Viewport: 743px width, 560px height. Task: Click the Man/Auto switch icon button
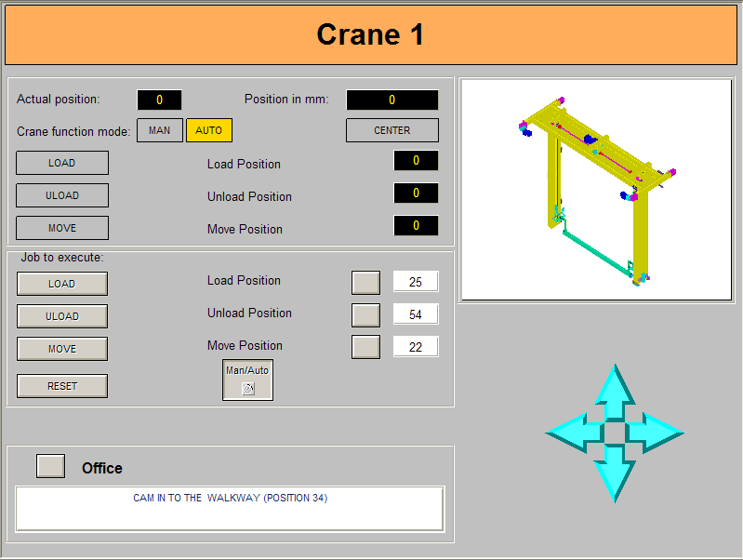pyautogui.click(x=248, y=380)
